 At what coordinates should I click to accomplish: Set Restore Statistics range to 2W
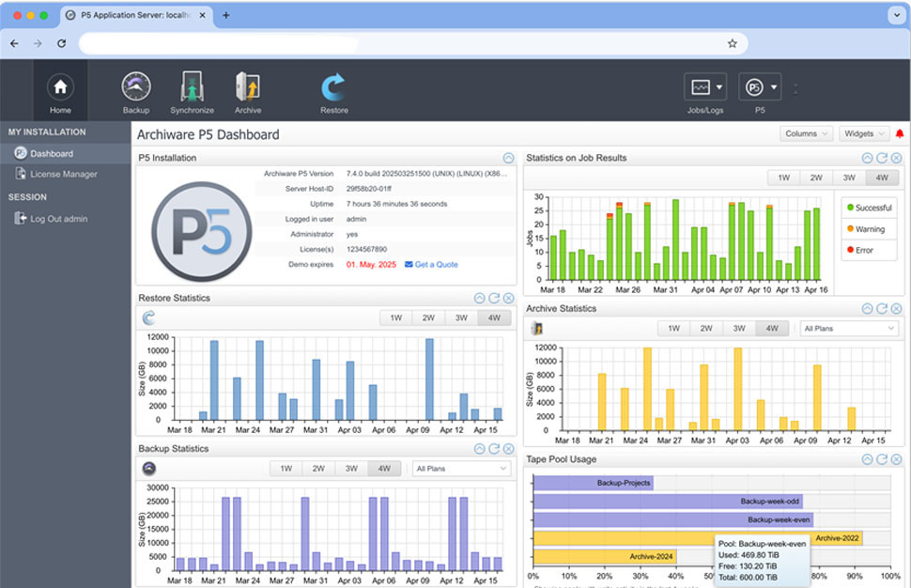[428, 317]
